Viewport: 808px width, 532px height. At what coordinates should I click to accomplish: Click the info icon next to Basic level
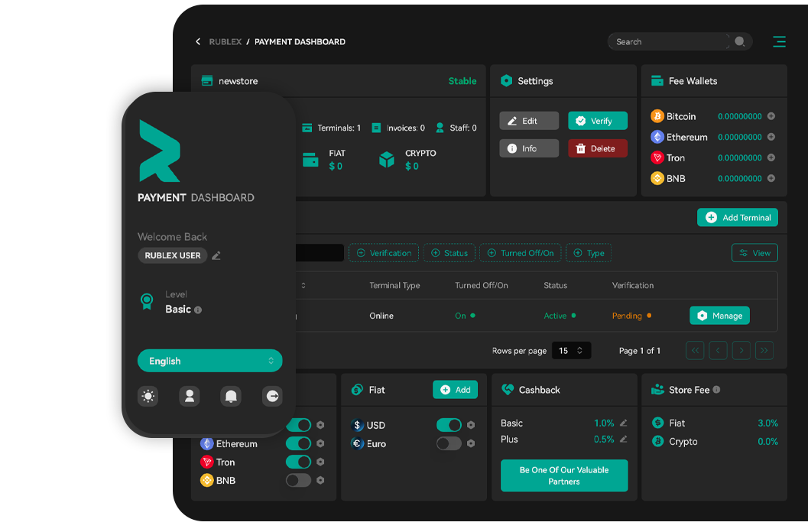(198, 310)
